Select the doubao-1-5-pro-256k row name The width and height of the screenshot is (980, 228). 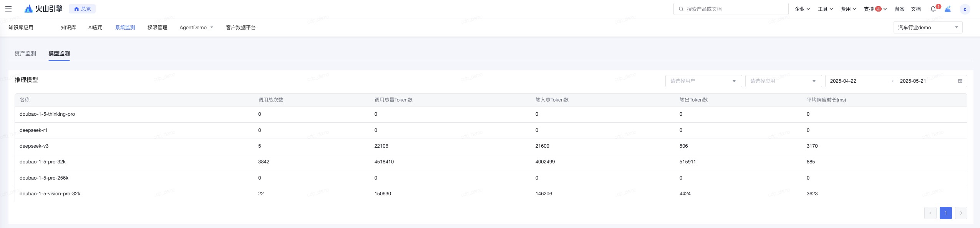44,178
